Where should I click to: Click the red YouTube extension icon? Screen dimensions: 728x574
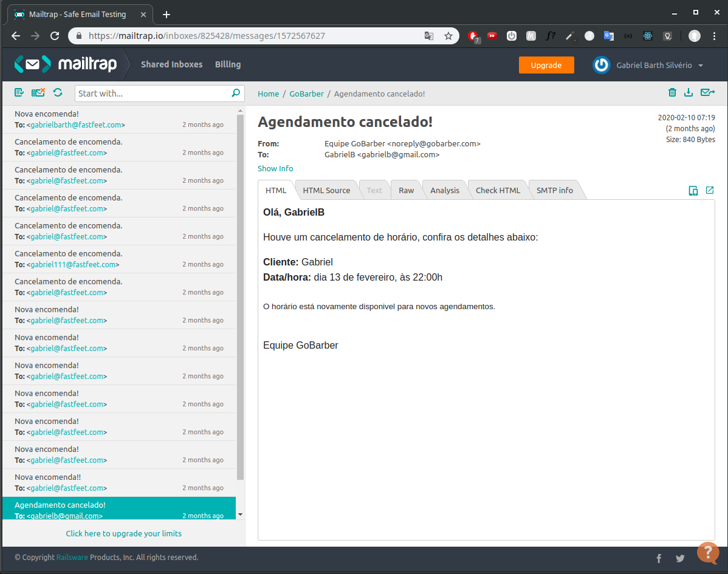tap(492, 36)
